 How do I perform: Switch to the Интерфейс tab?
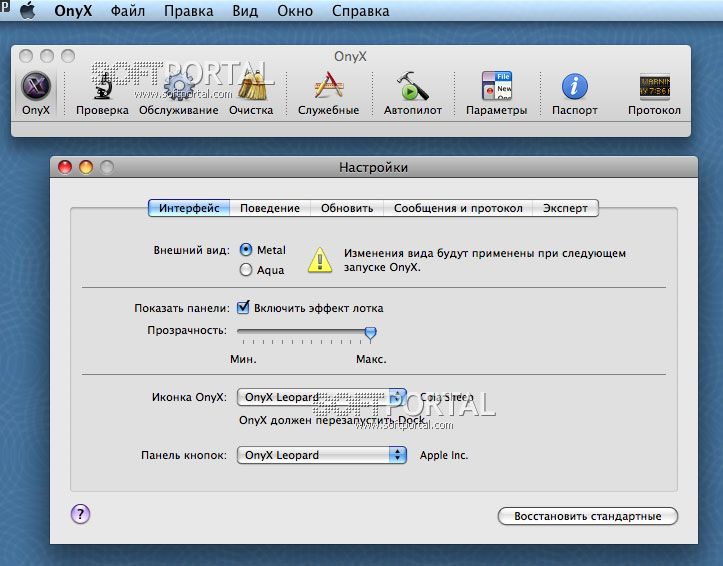[x=189, y=208]
